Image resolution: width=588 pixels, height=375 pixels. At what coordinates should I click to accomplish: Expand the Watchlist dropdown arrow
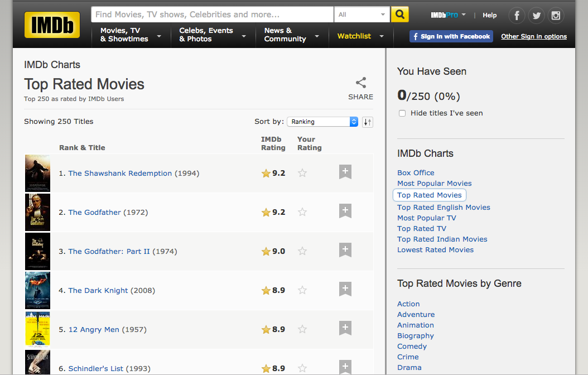[382, 36]
